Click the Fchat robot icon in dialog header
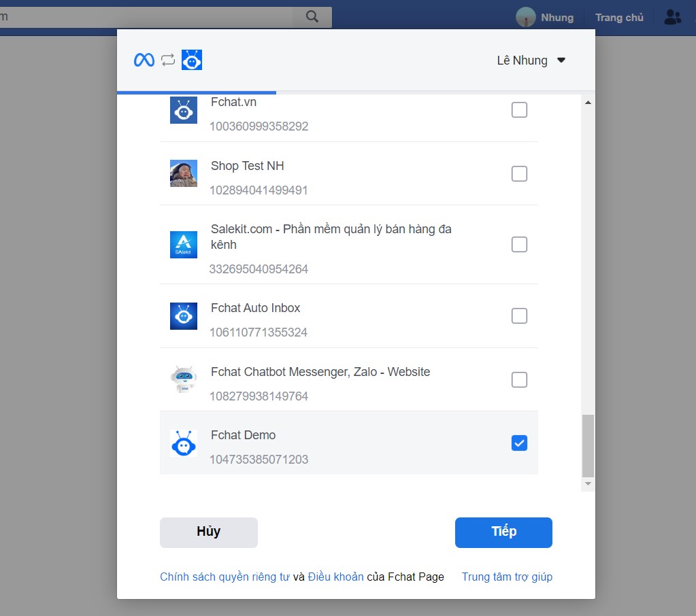This screenshot has height=616, width=696. pos(192,61)
